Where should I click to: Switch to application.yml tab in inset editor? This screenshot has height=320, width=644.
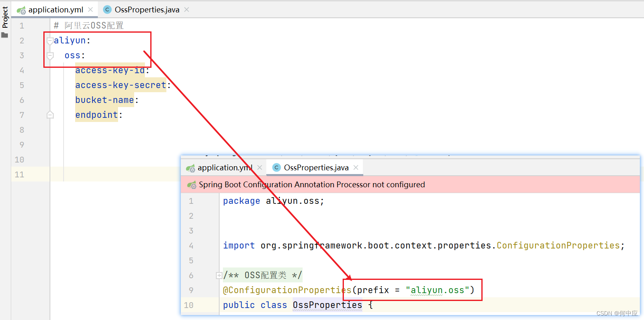click(x=225, y=167)
